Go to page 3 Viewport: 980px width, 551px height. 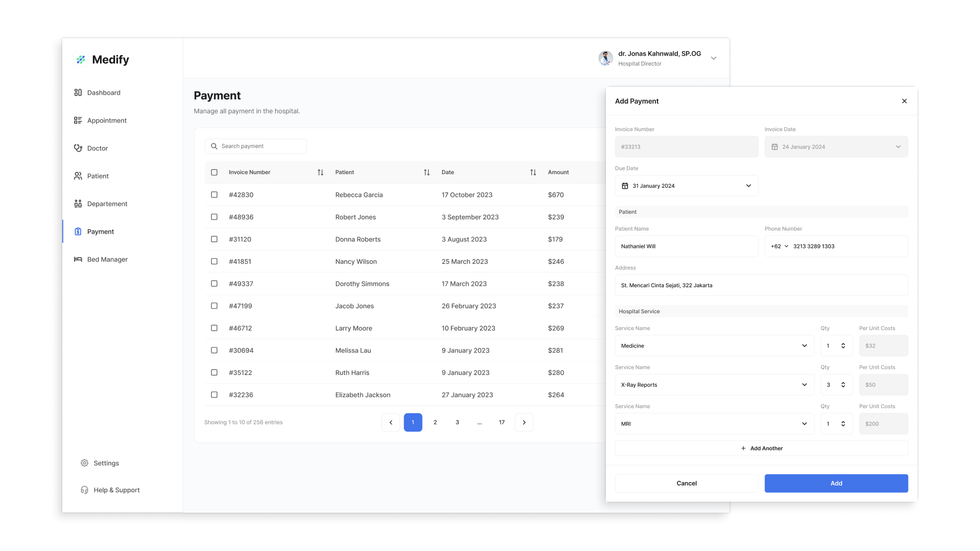pyautogui.click(x=457, y=422)
